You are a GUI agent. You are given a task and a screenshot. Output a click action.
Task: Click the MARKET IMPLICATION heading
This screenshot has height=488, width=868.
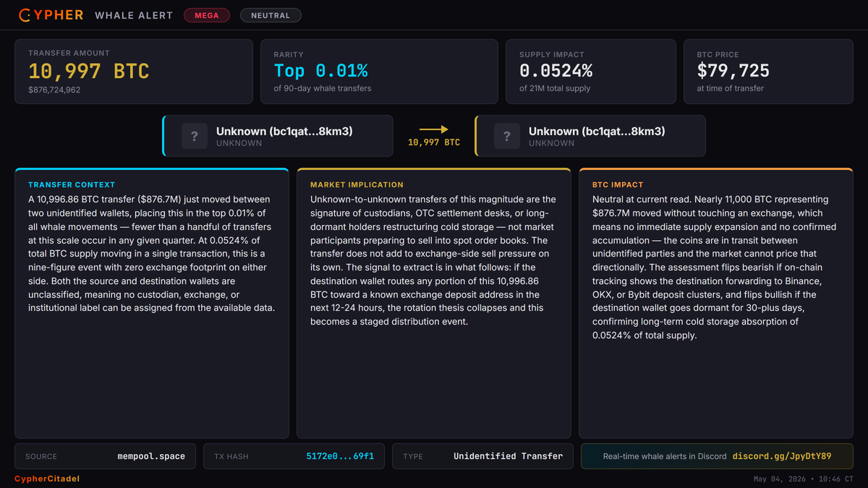(x=357, y=185)
